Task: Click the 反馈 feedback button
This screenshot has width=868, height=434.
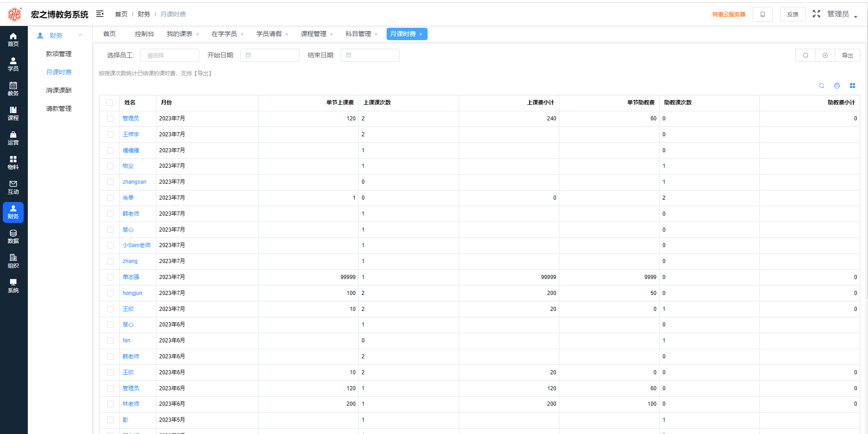Action: [793, 15]
